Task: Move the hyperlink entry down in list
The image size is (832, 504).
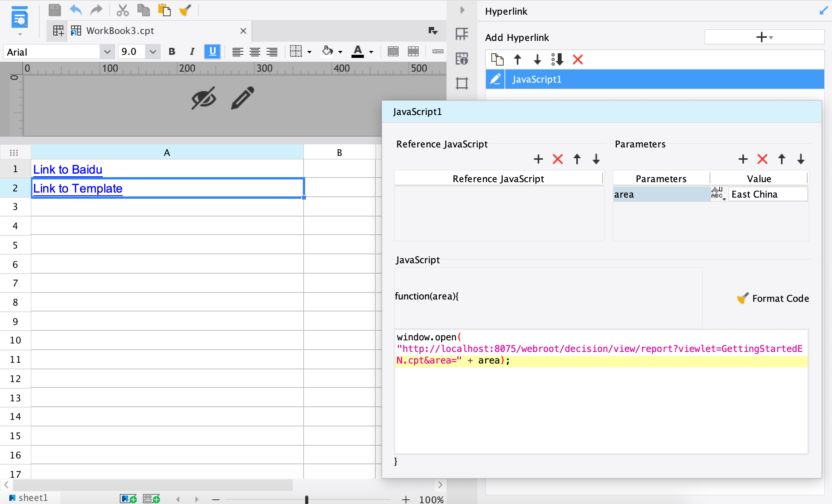Action: [537, 59]
